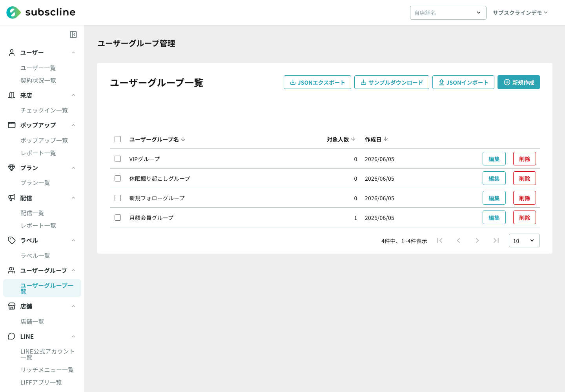
Task: Edit the 休眠掘り起こしグループ row
Action: click(x=494, y=178)
